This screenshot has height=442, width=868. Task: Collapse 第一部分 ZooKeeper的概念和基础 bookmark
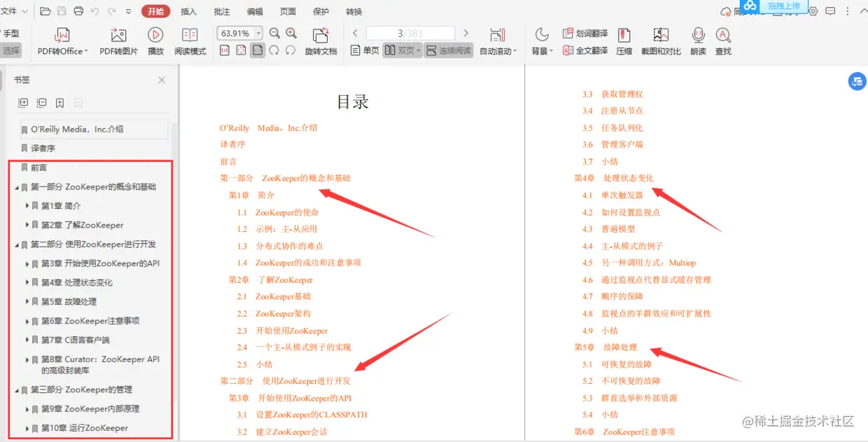[x=17, y=187]
